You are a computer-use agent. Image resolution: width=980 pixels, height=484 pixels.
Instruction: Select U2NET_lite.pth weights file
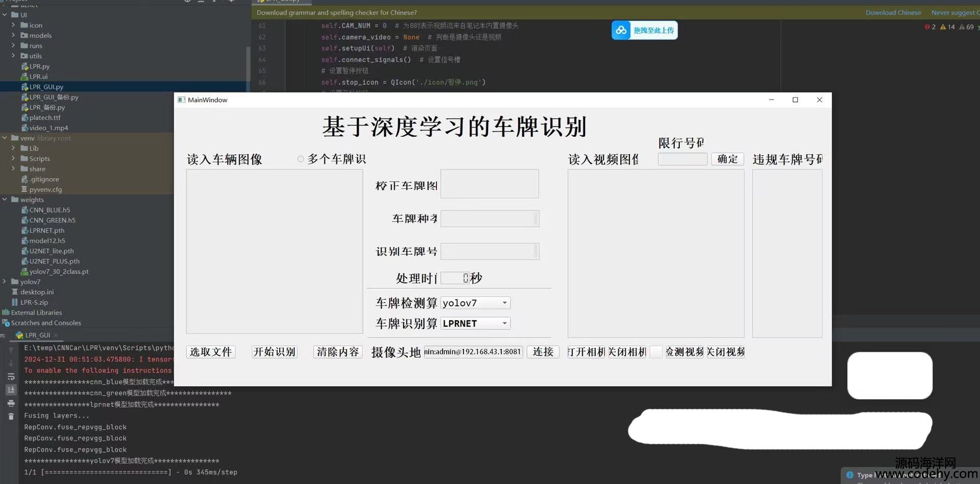coord(52,251)
